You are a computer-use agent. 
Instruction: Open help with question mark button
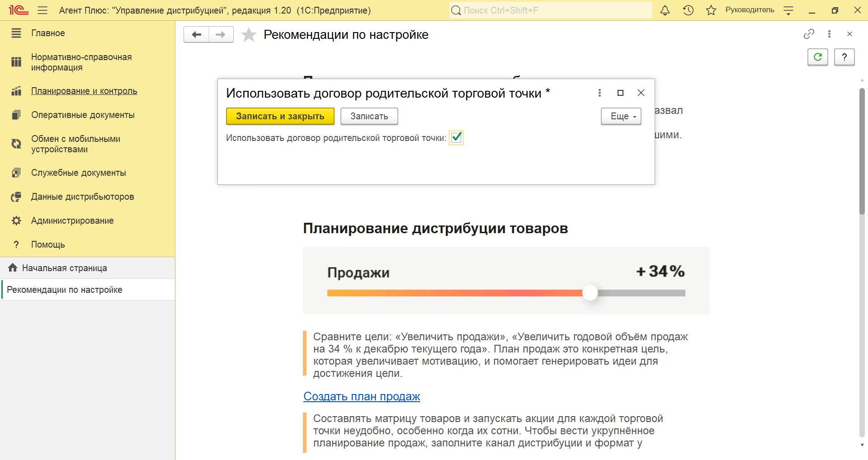(844, 57)
